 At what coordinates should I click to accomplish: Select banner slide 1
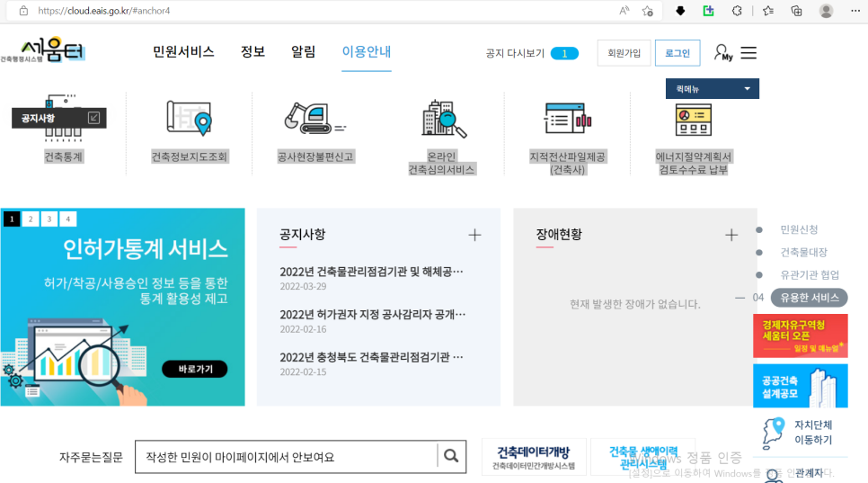pos(12,219)
